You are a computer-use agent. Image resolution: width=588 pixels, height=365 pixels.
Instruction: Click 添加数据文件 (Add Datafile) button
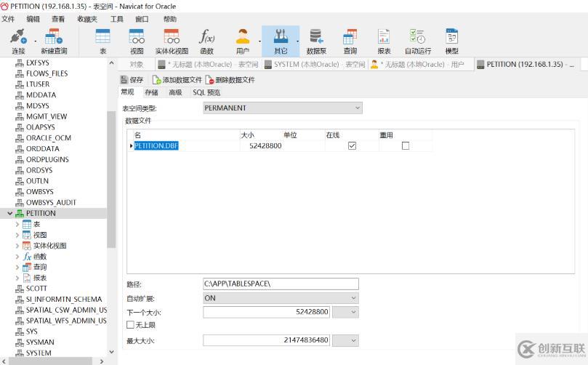(177, 80)
